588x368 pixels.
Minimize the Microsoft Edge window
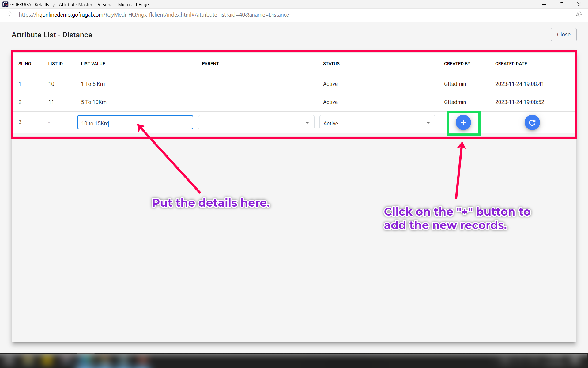click(544, 4)
